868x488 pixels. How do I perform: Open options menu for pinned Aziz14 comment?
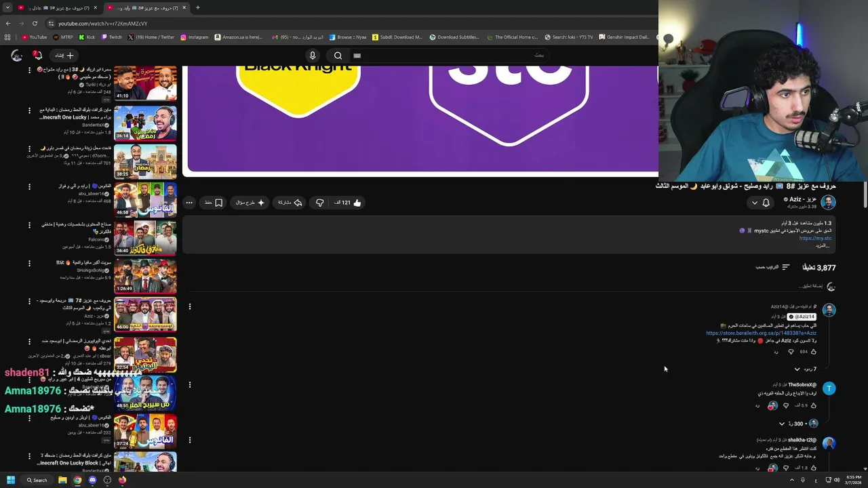click(189, 306)
